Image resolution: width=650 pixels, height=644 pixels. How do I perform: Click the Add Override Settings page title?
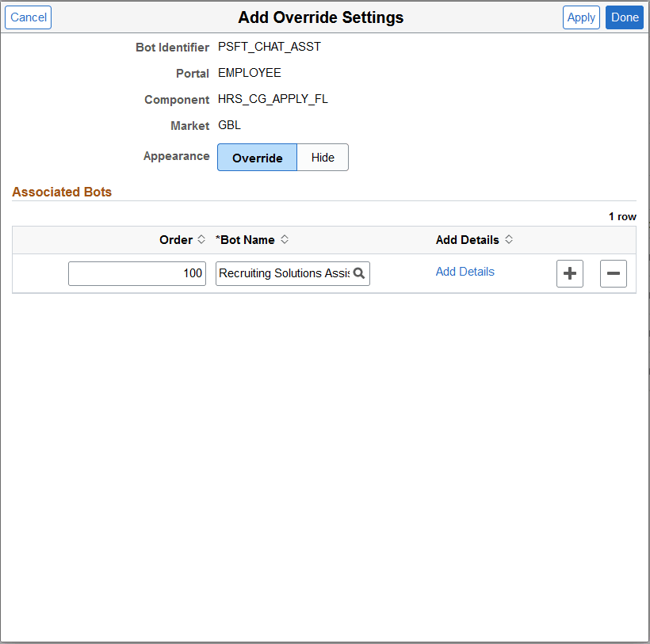coord(320,17)
